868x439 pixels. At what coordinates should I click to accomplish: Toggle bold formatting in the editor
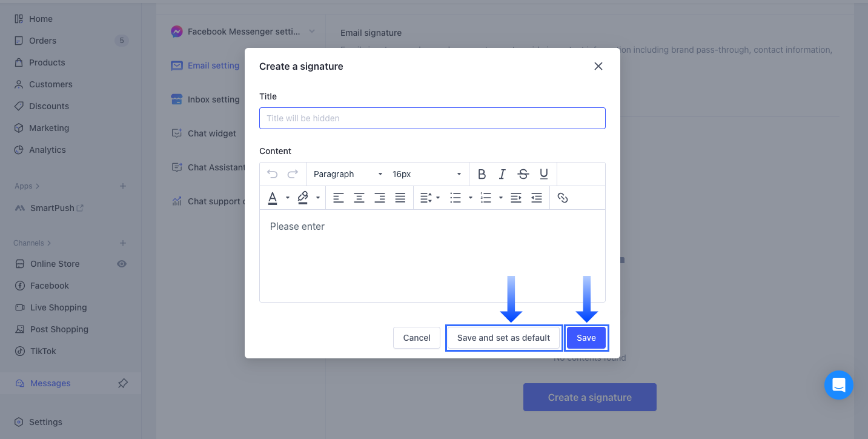(482, 174)
